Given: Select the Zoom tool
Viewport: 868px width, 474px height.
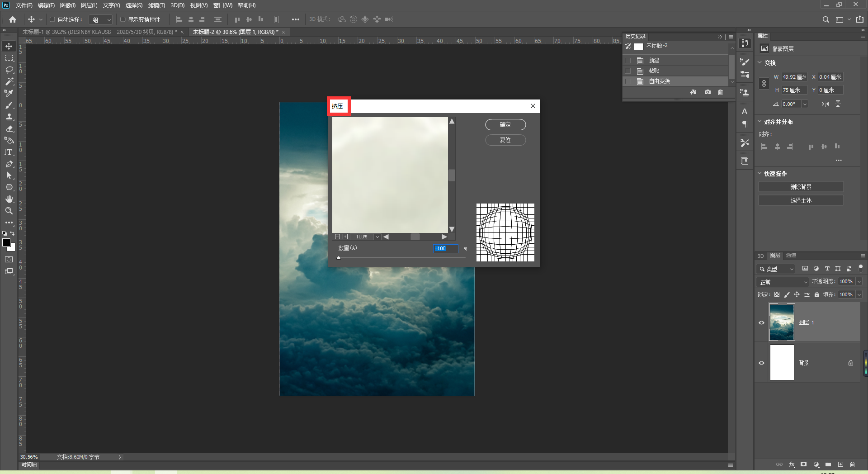Looking at the screenshot, I should 9,211.
